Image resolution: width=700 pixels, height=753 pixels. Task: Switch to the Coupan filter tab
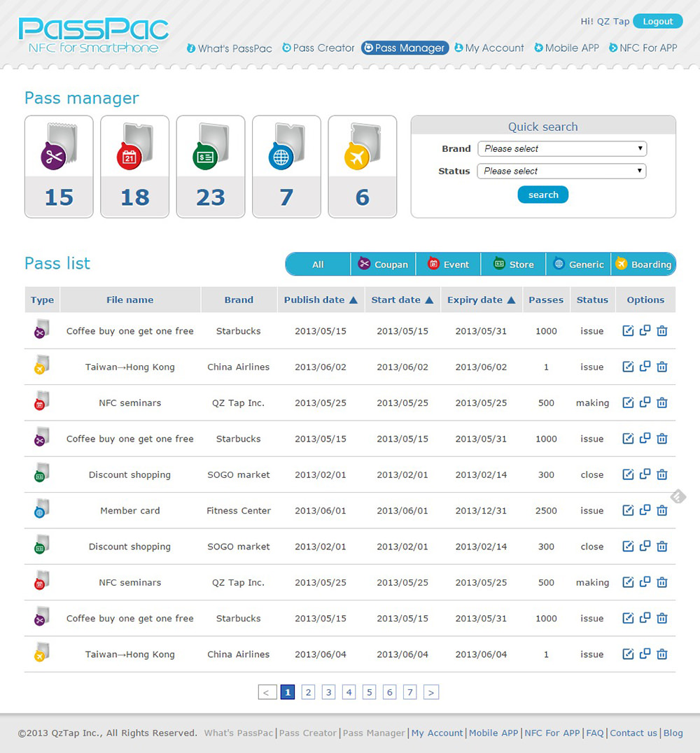383,265
